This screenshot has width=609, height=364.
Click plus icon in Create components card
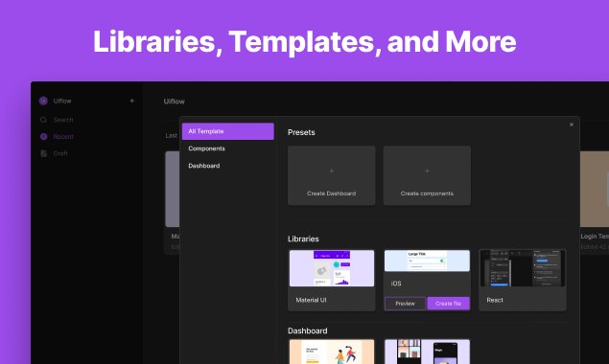(x=427, y=171)
